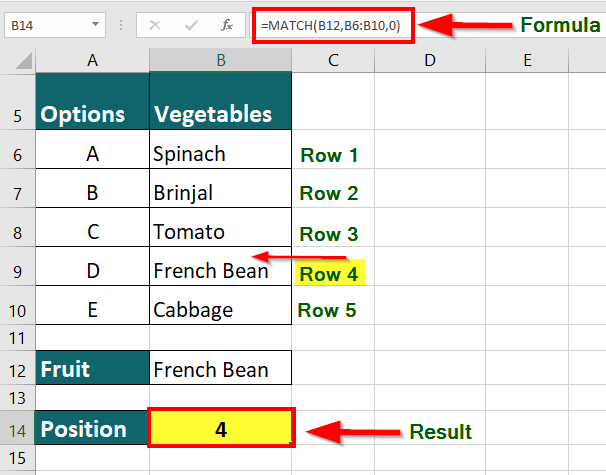Expand the Name Box dropdown arrow
606x475 pixels.
95,25
